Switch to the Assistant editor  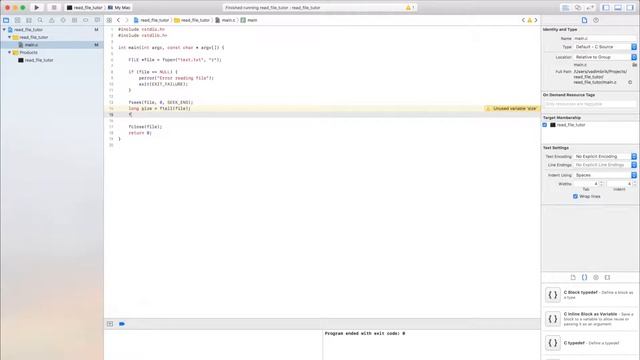[x=578, y=8]
